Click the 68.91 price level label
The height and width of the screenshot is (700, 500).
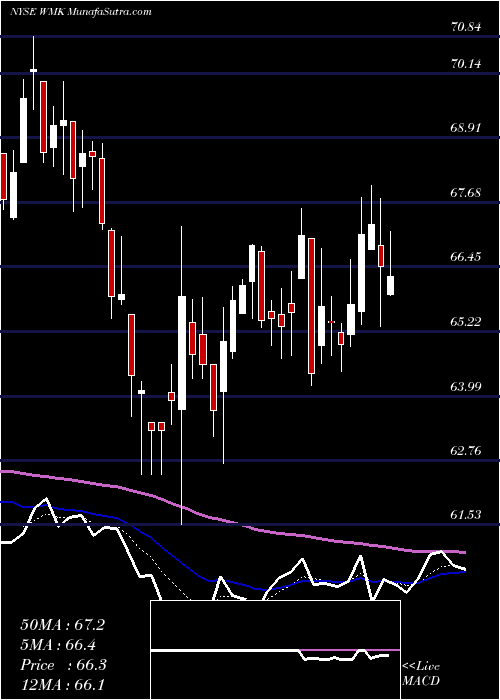[x=466, y=128]
